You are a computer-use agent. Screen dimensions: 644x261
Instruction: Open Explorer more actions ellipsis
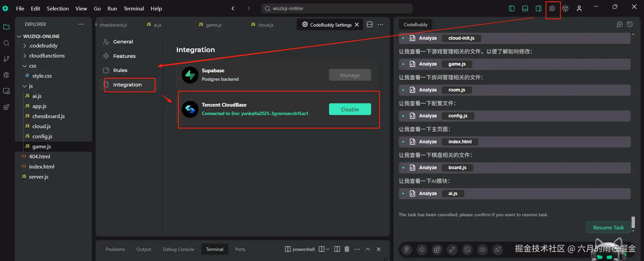81,24
